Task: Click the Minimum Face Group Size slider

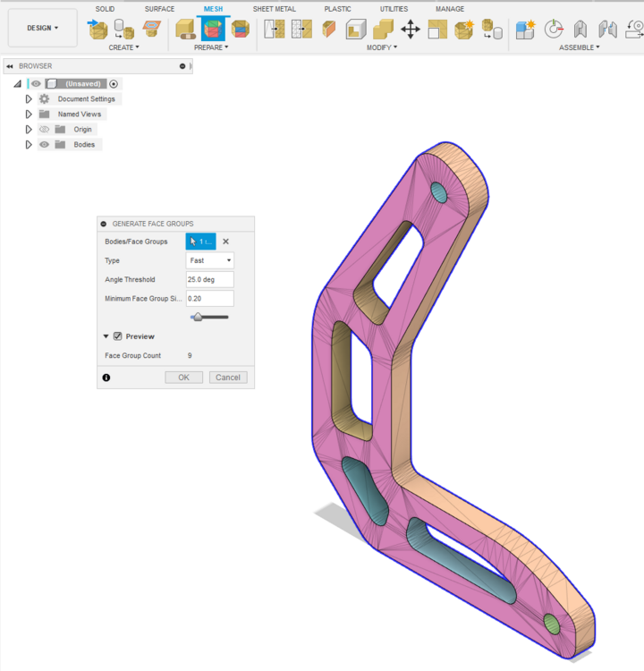Action: click(x=209, y=317)
